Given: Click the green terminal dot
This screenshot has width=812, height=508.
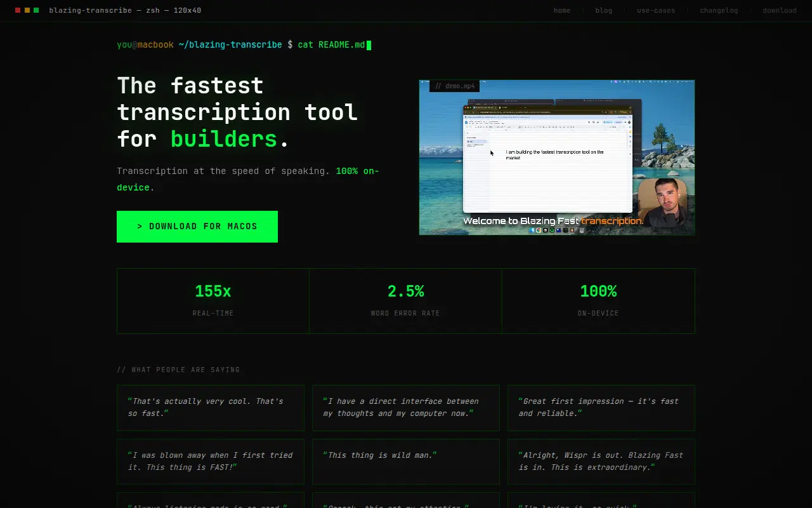Looking at the screenshot, I should click(36, 10).
